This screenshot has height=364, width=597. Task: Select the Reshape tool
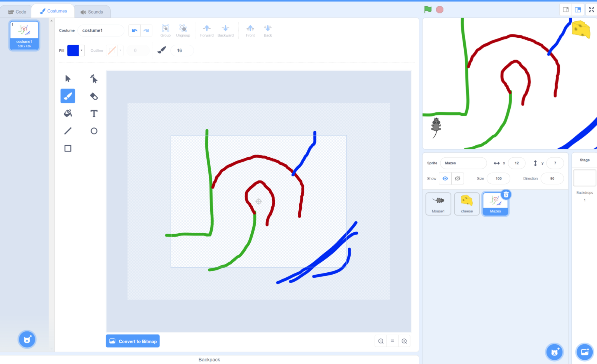94,78
